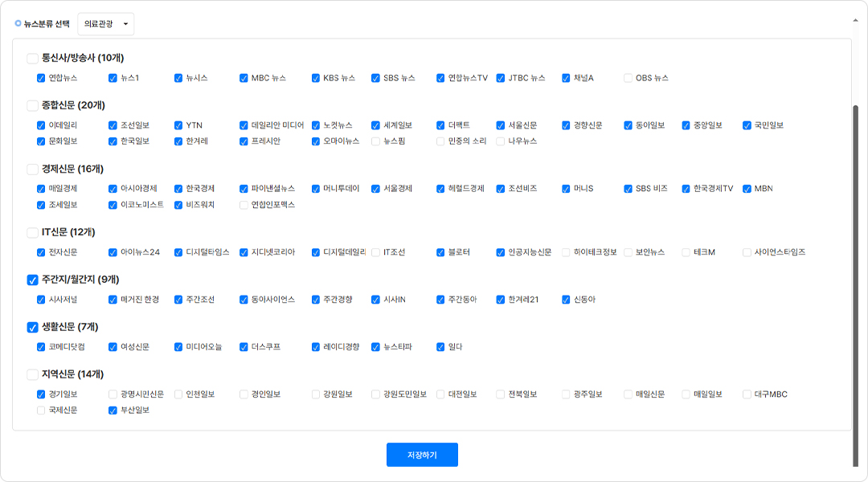Image resolution: width=868 pixels, height=482 pixels.
Task: Check the 통신사/방송사 group checkbox
Action: (x=32, y=58)
